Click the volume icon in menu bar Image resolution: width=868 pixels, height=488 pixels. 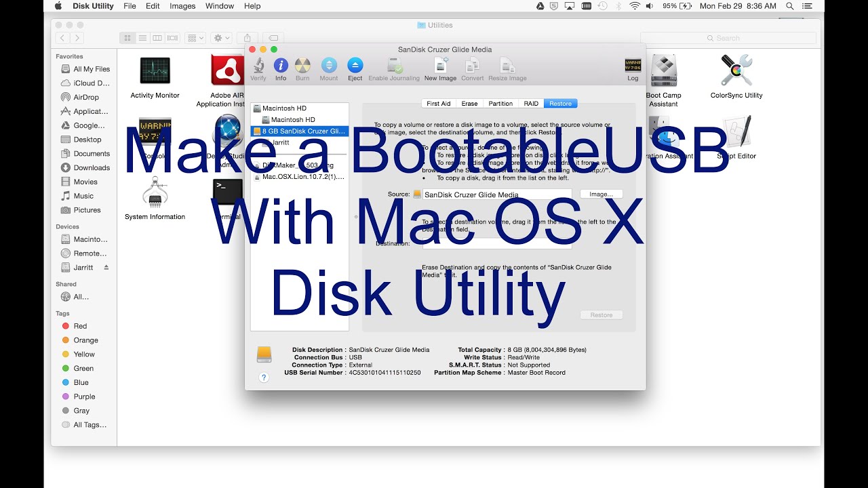click(650, 6)
